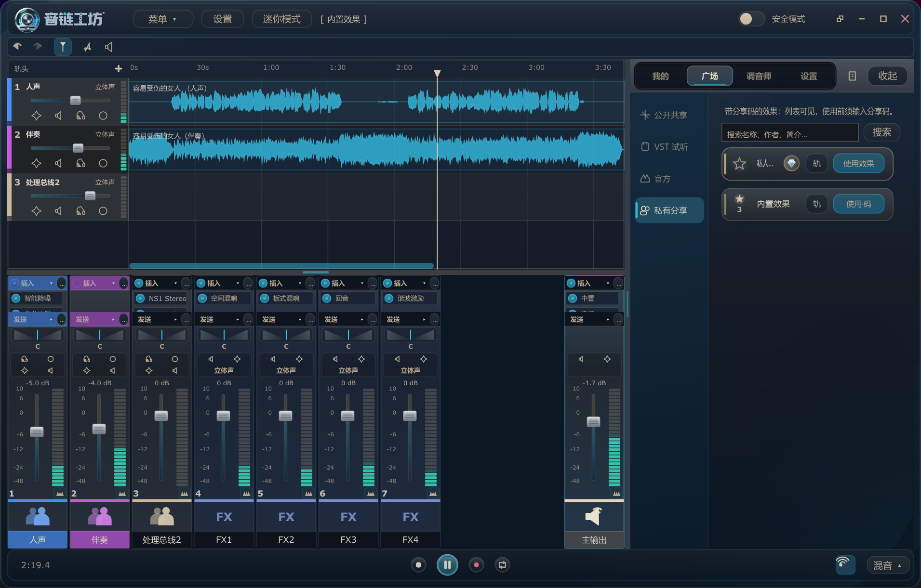Toggle NS1 Stereo plugin power
921x588 pixels.
coord(140,298)
